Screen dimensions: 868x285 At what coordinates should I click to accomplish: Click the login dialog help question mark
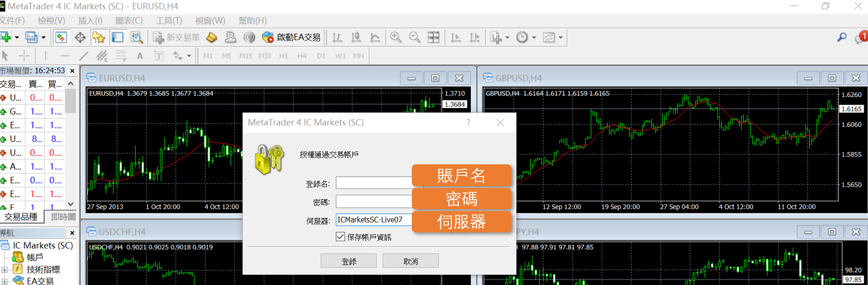[x=468, y=122]
